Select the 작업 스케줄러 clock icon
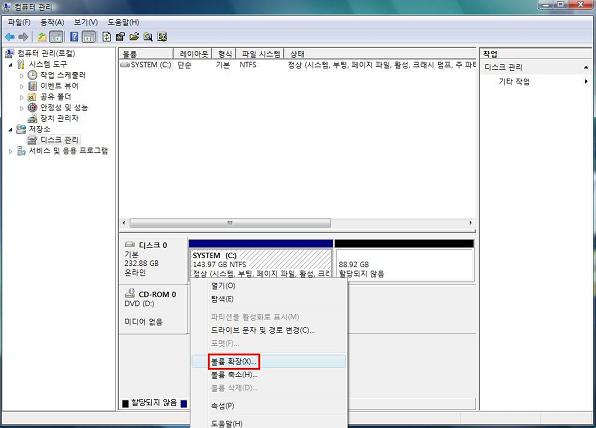Image resolution: width=596 pixels, height=428 pixels. click(33, 75)
